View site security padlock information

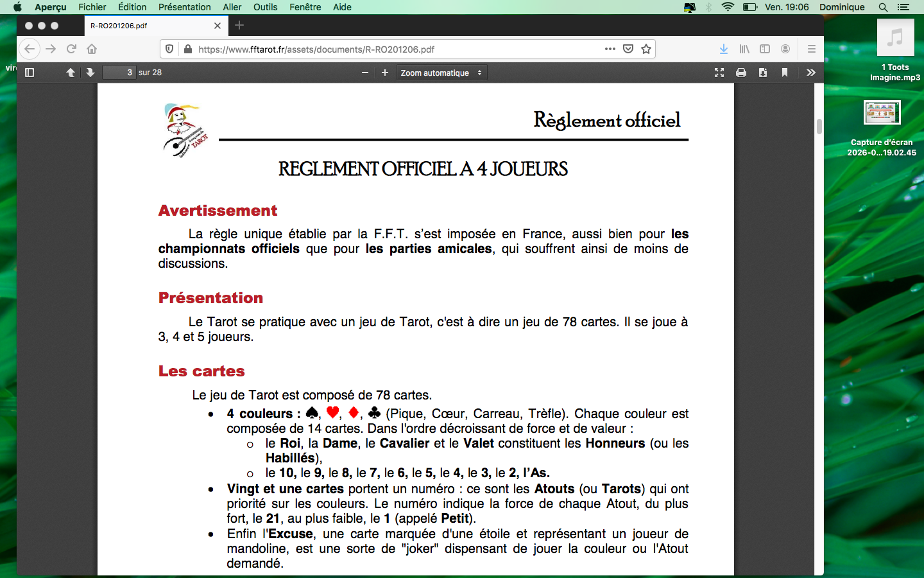point(188,49)
